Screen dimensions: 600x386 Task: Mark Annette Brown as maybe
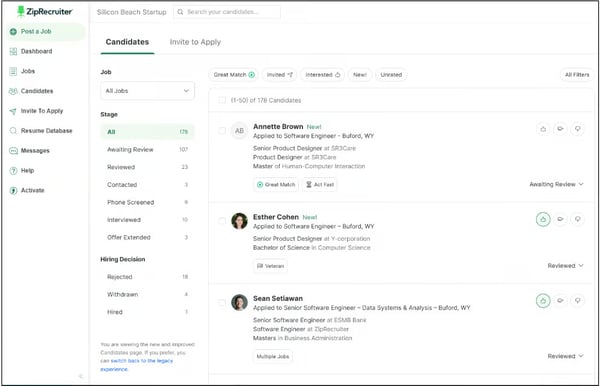pyautogui.click(x=560, y=129)
